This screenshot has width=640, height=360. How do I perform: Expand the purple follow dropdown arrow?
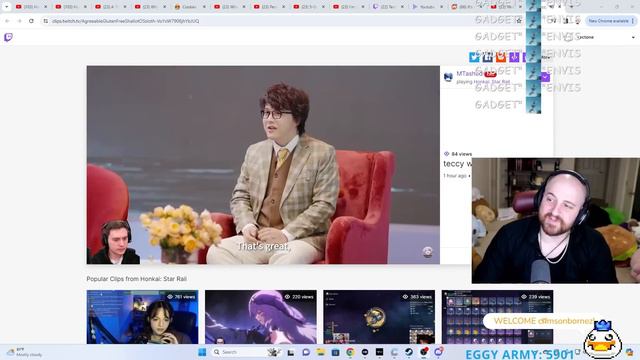pyautogui.click(x=545, y=77)
